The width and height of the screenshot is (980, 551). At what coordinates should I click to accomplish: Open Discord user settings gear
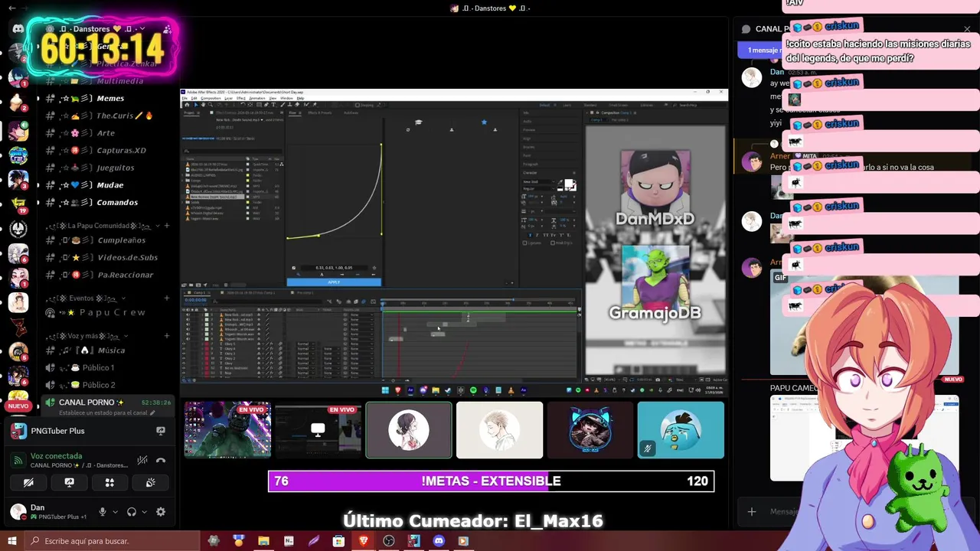(161, 512)
